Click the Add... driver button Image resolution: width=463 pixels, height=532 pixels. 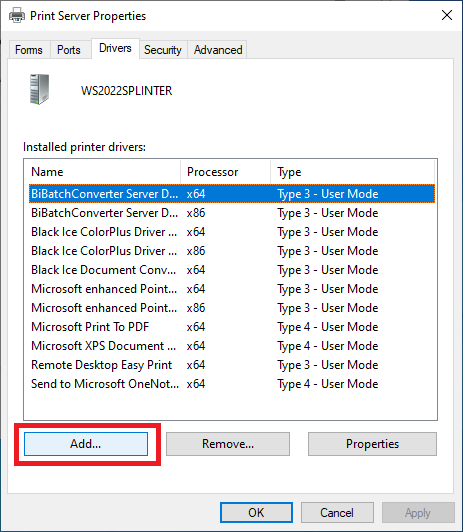pyautogui.click(x=86, y=444)
